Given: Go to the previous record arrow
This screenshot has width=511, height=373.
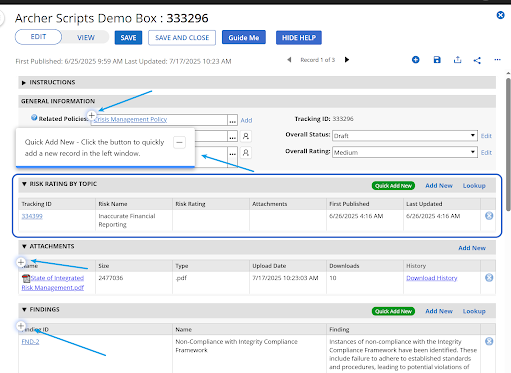Looking at the screenshot, I should (289, 60).
